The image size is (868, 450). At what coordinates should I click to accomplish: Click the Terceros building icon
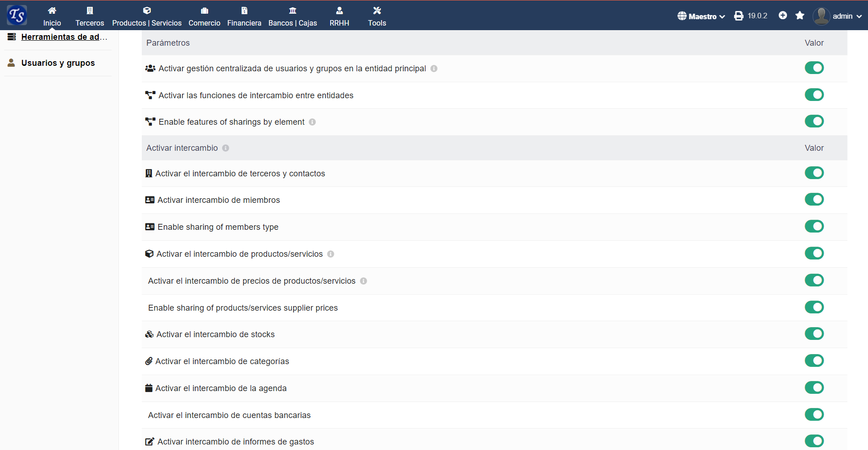click(x=90, y=11)
